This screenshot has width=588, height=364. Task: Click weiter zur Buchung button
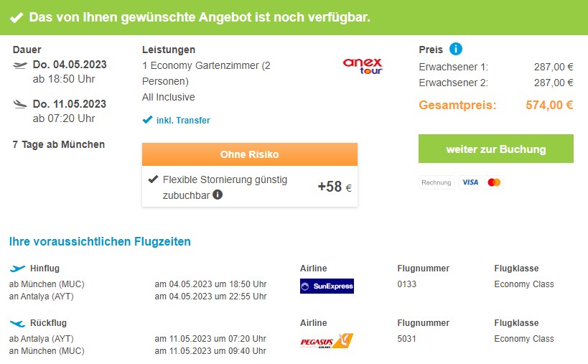coord(496,149)
